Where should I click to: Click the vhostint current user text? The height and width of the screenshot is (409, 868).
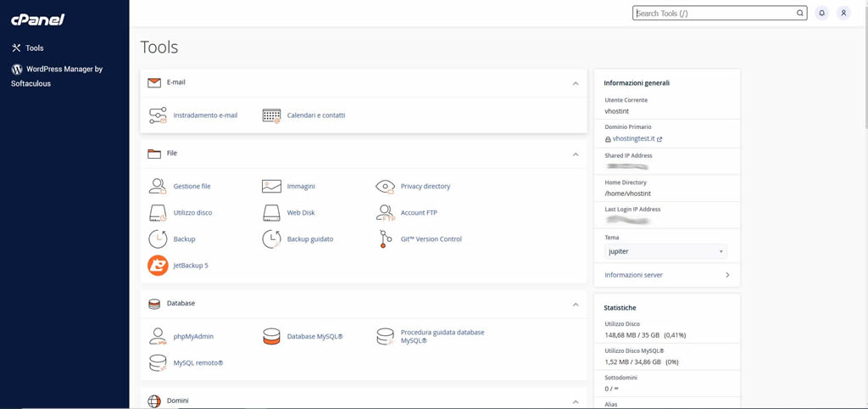pyautogui.click(x=617, y=111)
